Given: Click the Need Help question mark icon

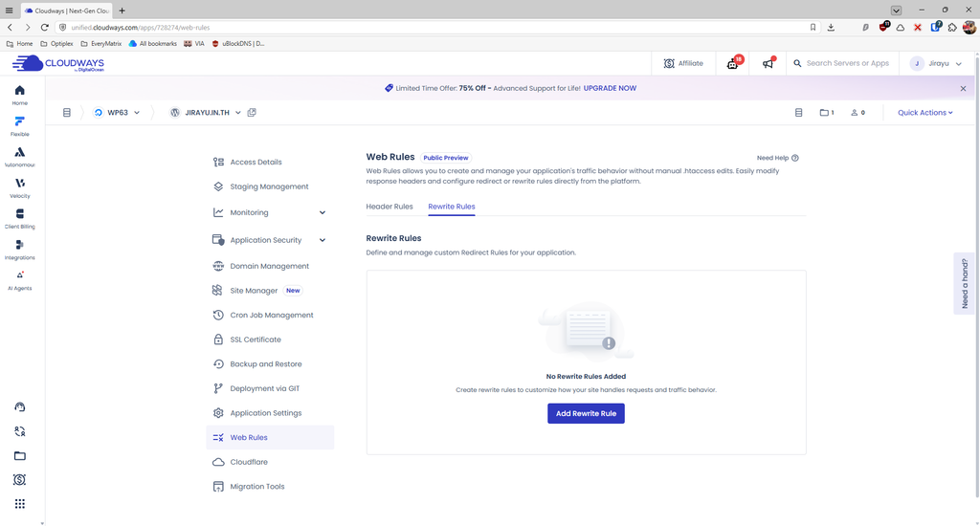Looking at the screenshot, I should [795, 158].
